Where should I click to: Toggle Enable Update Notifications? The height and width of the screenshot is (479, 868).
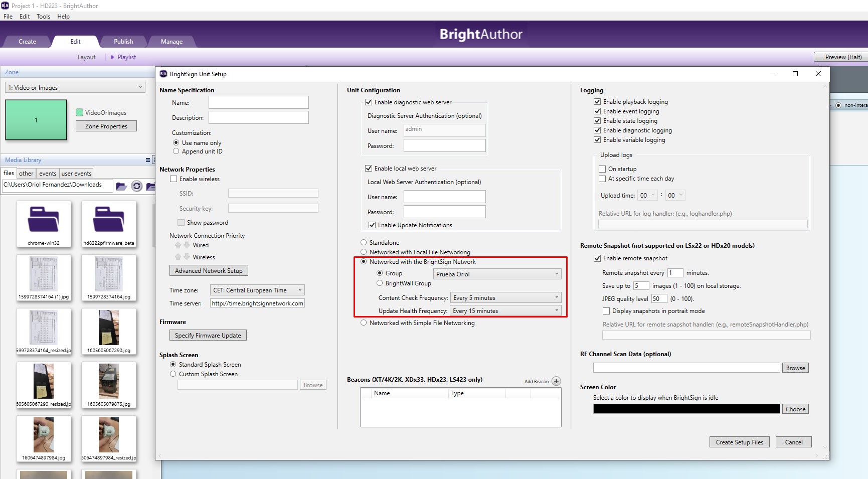tap(372, 225)
